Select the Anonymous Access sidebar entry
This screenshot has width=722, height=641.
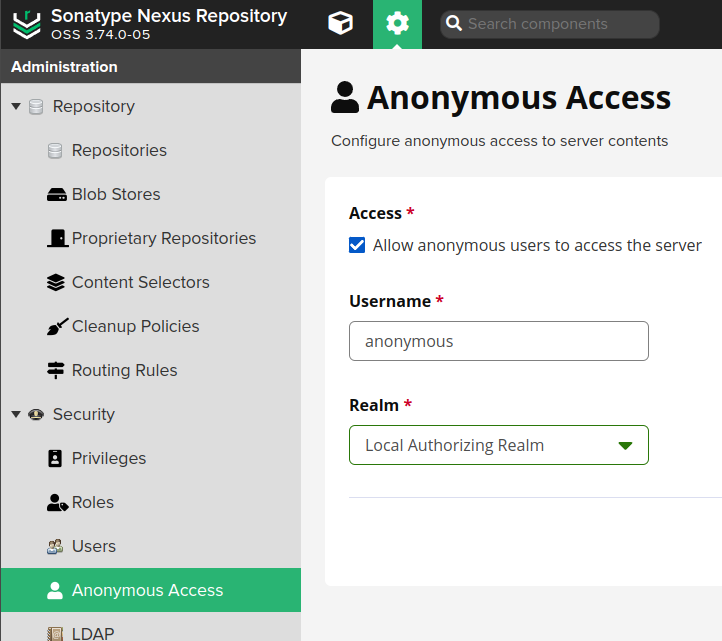[151, 590]
